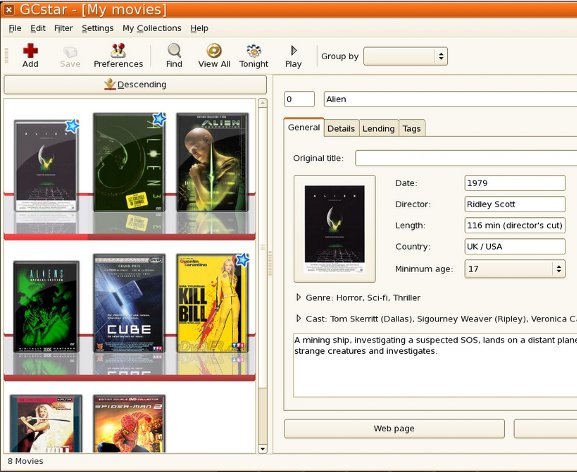577x472 pixels.
Task: Select the Spider-Man 2 cover
Action: (129, 423)
